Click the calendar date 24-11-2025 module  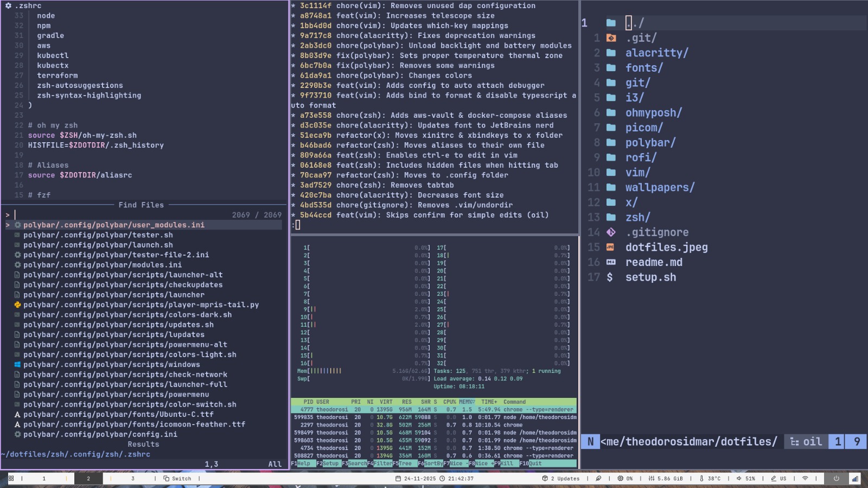(x=415, y=478)
